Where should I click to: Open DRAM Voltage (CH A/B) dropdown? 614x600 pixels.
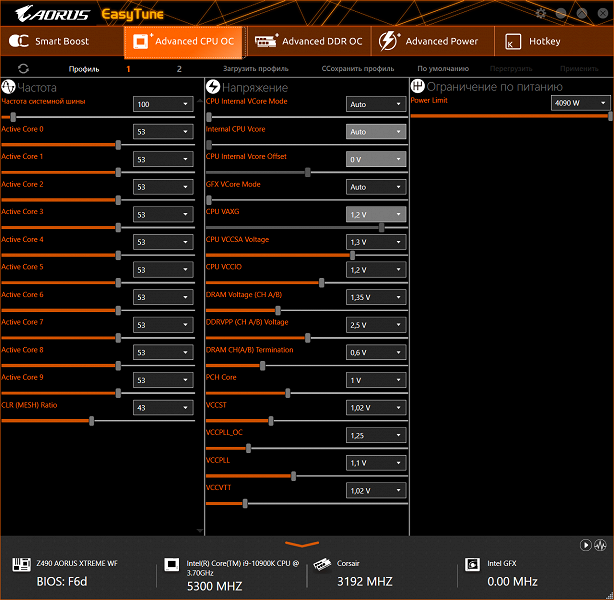pos(376,297)
